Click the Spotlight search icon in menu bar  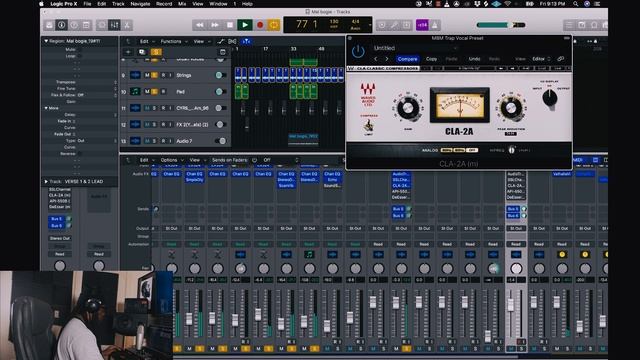click(576, 4)
